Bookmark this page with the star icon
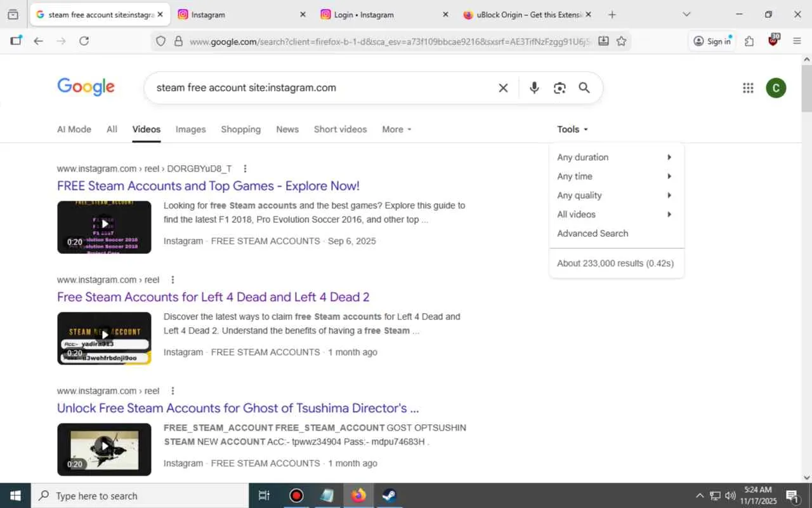This screenshot has height=508, width=812. click(621, 41)
